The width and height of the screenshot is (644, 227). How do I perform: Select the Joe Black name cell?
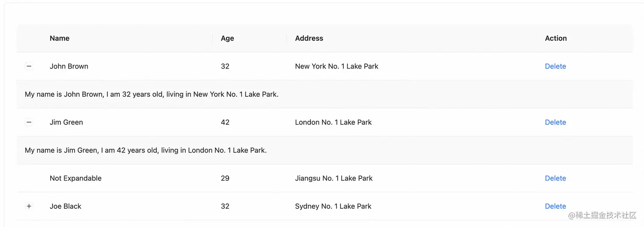[x=66, y=206]
